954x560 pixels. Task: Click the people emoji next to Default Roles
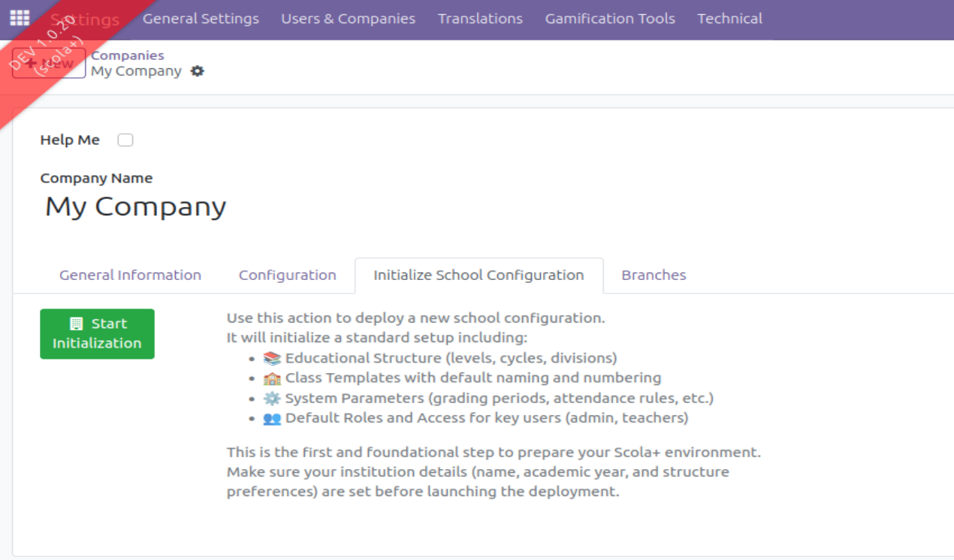point(272,418)
